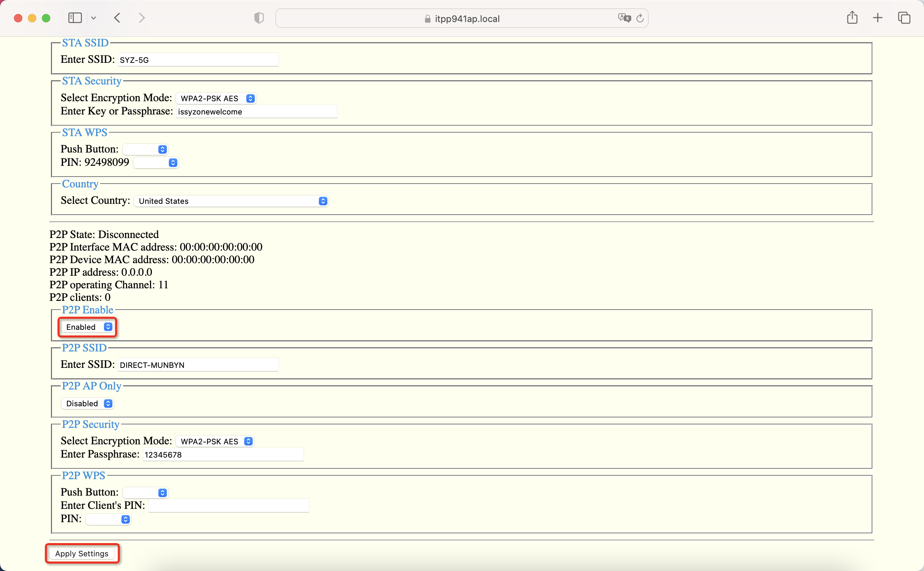Click the Enter Client's PIN field
Image resolution: width=924 pixels, height=571 pixels.
click(229, 505)
